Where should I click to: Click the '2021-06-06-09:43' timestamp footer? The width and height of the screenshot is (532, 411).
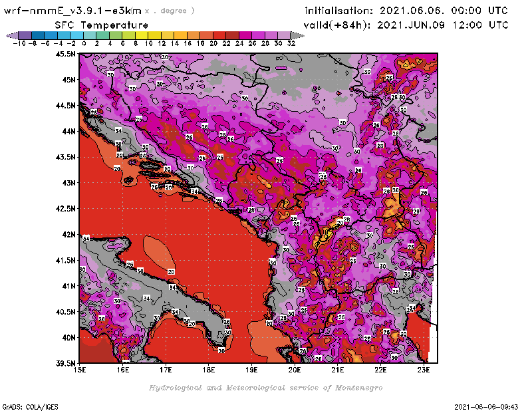pos(486,407)
